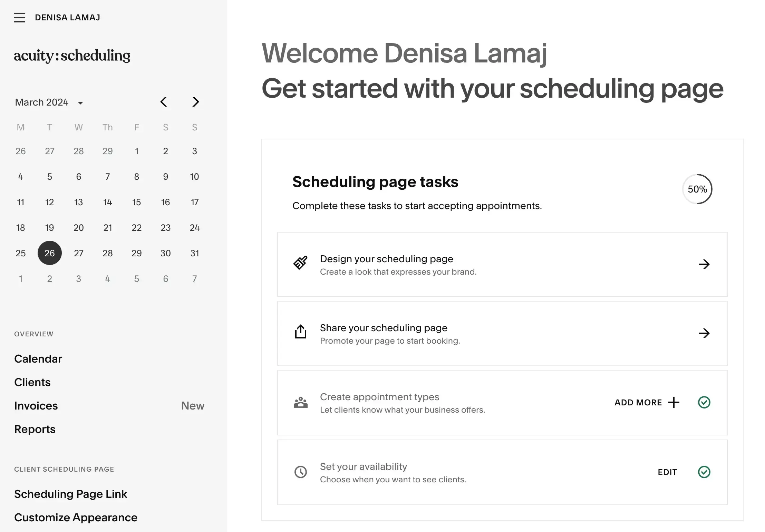Switch to the Invoices section
The image size is (765, 532).
click(x=36, y=405)
